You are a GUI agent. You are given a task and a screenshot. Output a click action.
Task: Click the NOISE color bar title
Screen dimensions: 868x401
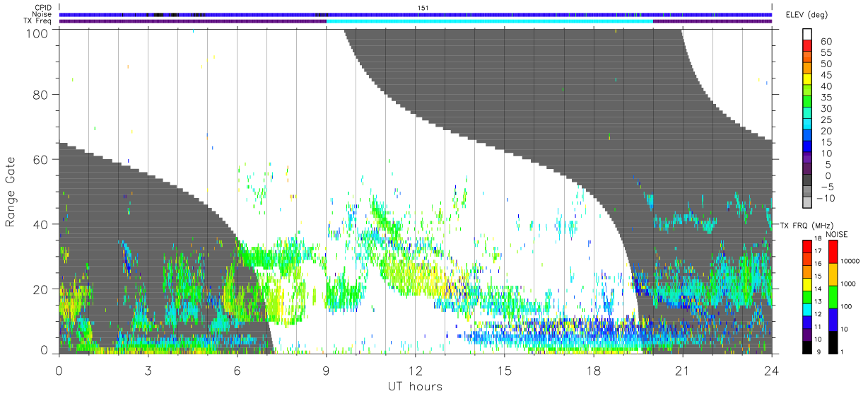(x=837, y=233)
